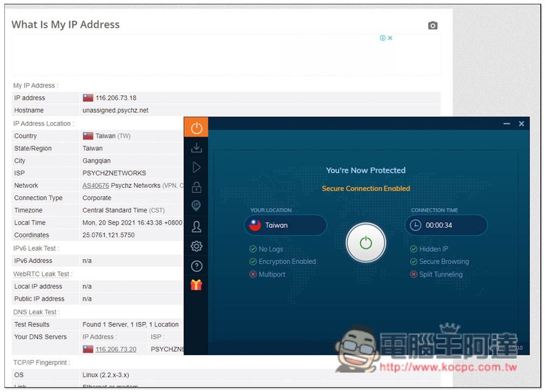Open the 116.206.73.20 DNS server link

[116, 349]
